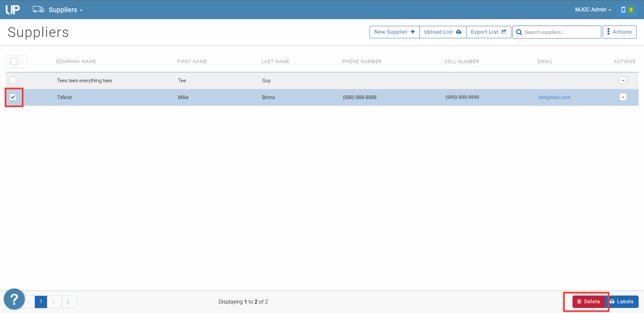The image size is (644, 313).
Task: Click the magnifier icon in the search box
Action: 518,32
